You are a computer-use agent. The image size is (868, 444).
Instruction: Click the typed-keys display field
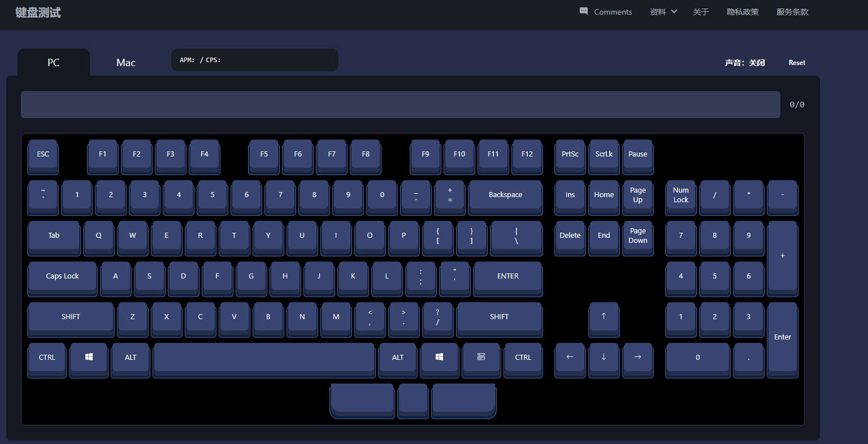coord(400,105)
